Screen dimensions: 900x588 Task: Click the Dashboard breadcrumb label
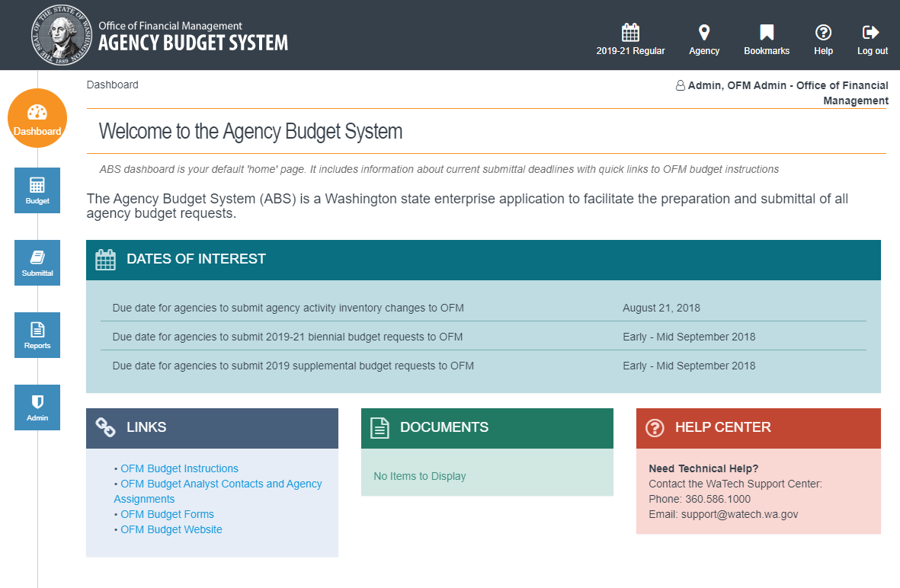coord(112,85)
